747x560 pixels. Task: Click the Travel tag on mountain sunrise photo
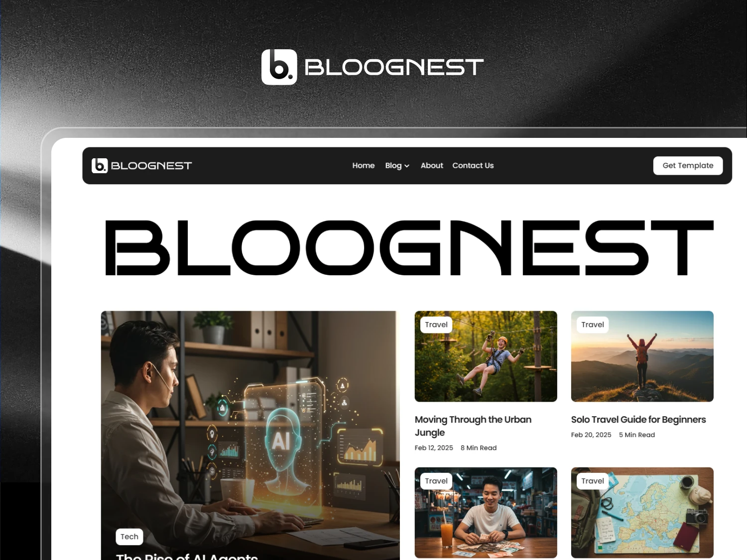coord(593,325)
